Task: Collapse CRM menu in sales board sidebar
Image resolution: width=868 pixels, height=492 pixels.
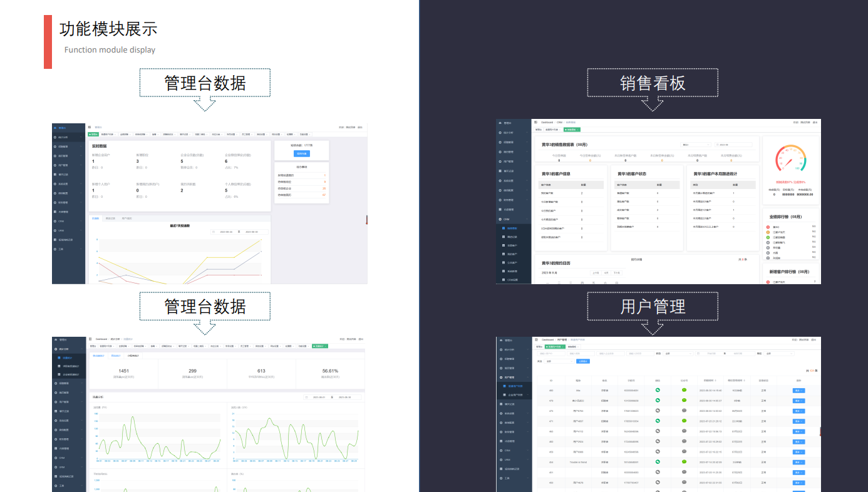Action: point(514,219)
